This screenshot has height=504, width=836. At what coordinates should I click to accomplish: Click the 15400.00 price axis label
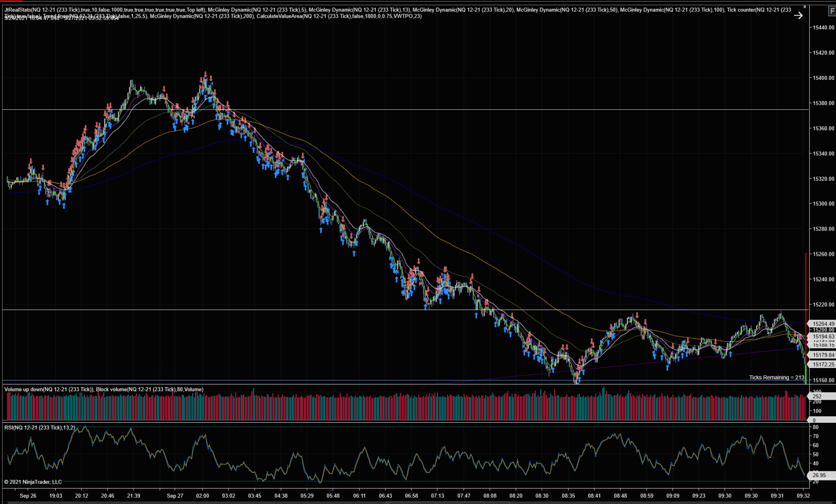pos(823,78)
